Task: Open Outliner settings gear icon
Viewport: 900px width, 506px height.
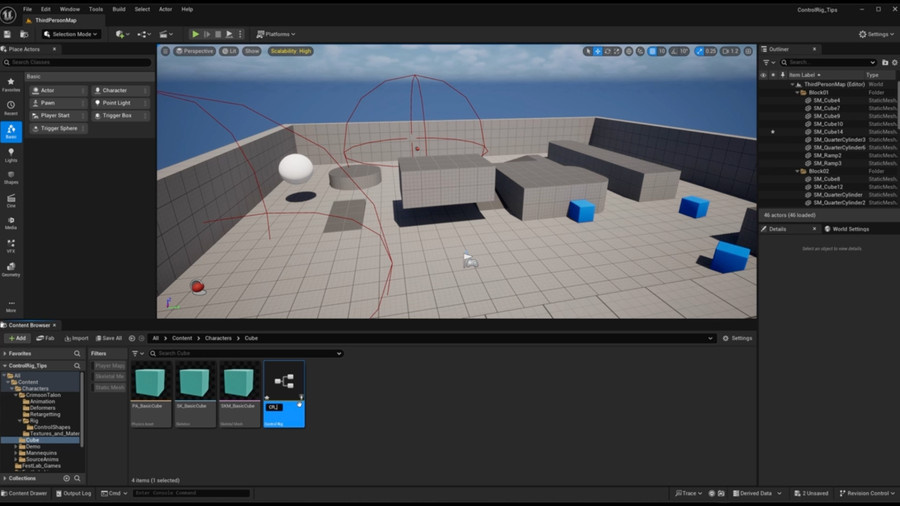Action: 894,62
